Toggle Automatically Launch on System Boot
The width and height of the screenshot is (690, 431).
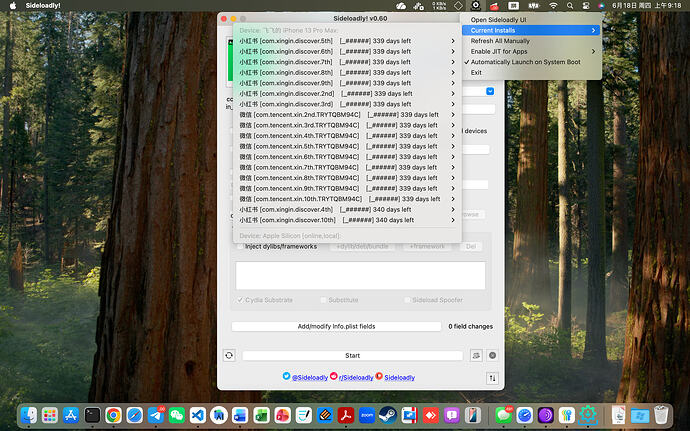coord(531,62)
